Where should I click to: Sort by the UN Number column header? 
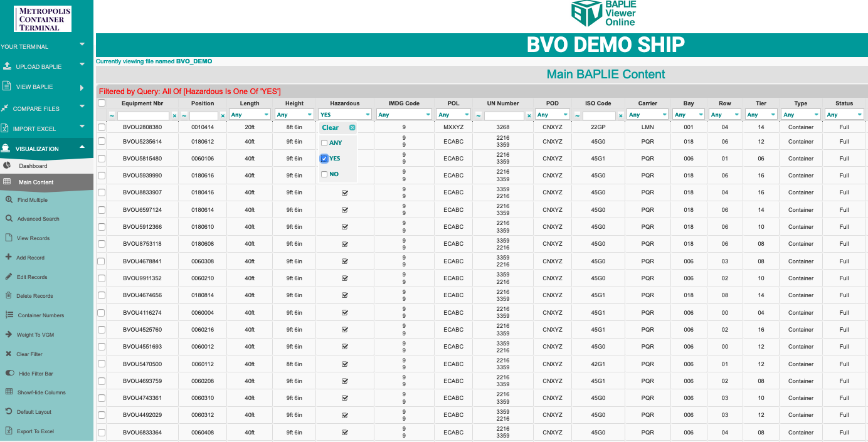tap(503, 103)
